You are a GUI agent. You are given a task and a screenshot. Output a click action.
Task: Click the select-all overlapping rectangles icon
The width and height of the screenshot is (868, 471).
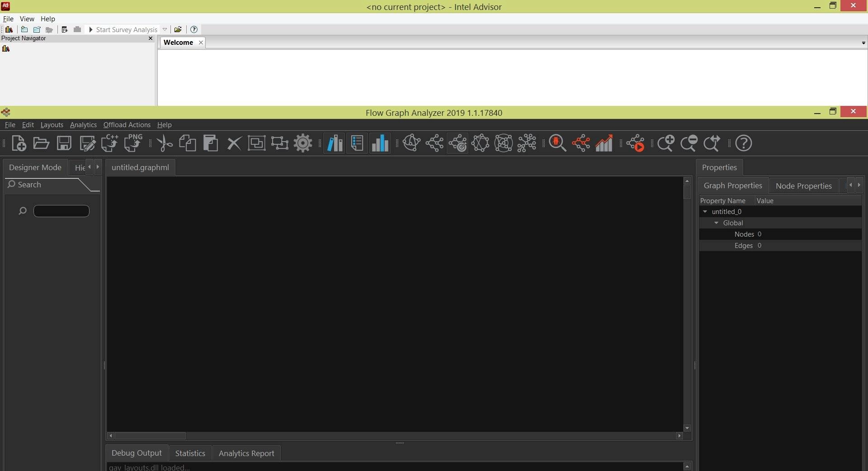point(257,143)
